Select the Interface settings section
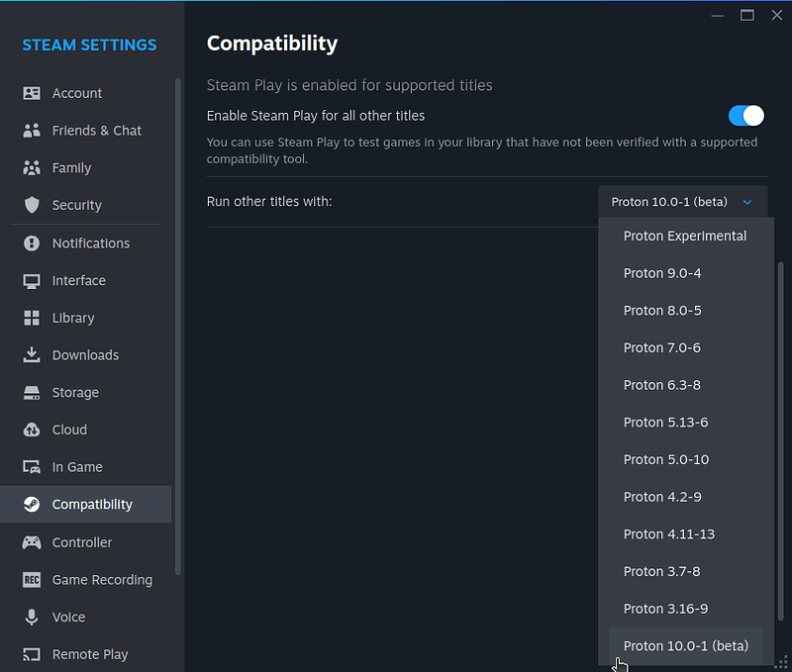792x672 pixels. (86, 281)
